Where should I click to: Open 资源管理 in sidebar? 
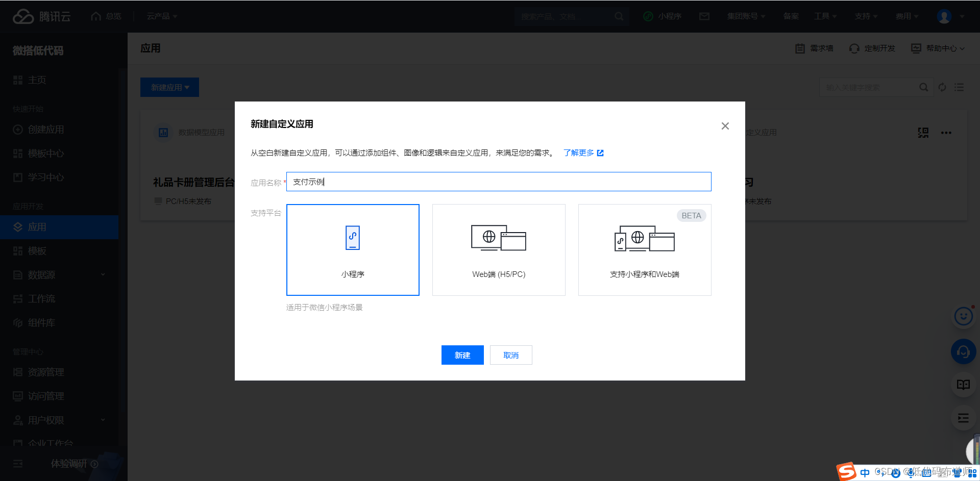tap(59, 372)
